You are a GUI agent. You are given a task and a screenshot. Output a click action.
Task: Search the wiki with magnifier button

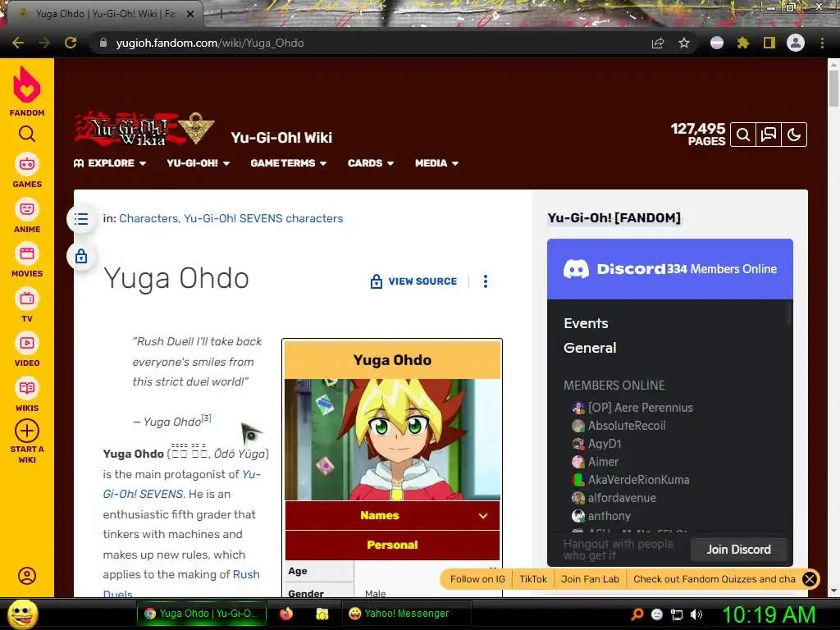pos(743,135)
